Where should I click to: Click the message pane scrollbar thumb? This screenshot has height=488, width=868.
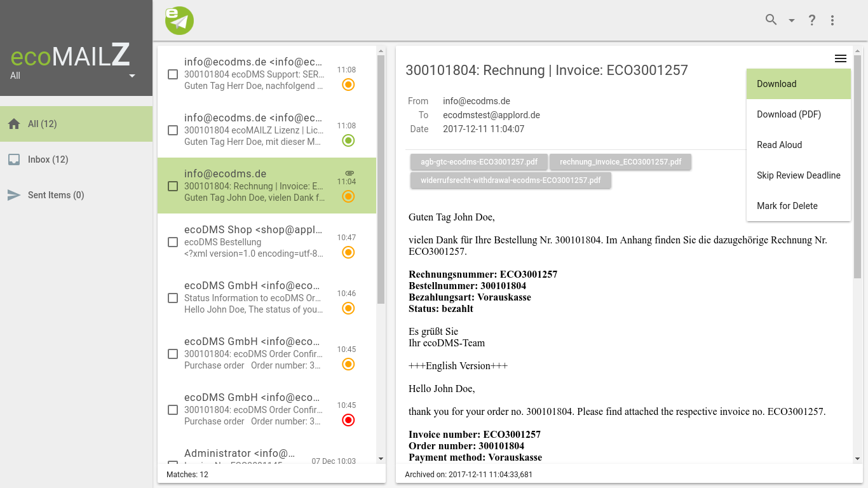[x=857, y=167]
